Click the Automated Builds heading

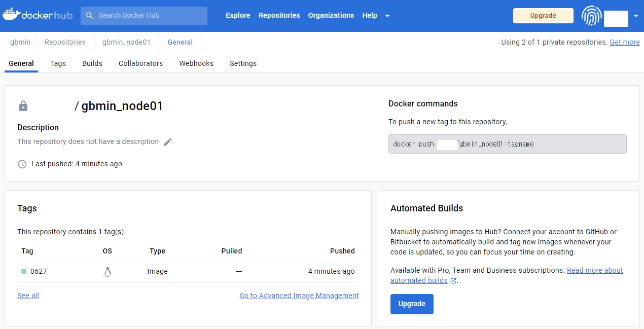[x=426, y=208]
